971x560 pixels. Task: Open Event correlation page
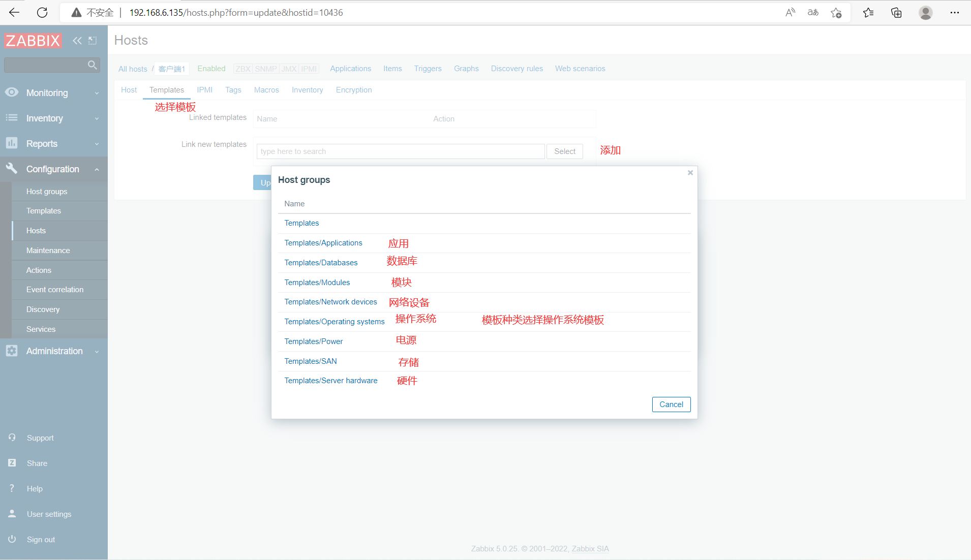pos(55,290)
